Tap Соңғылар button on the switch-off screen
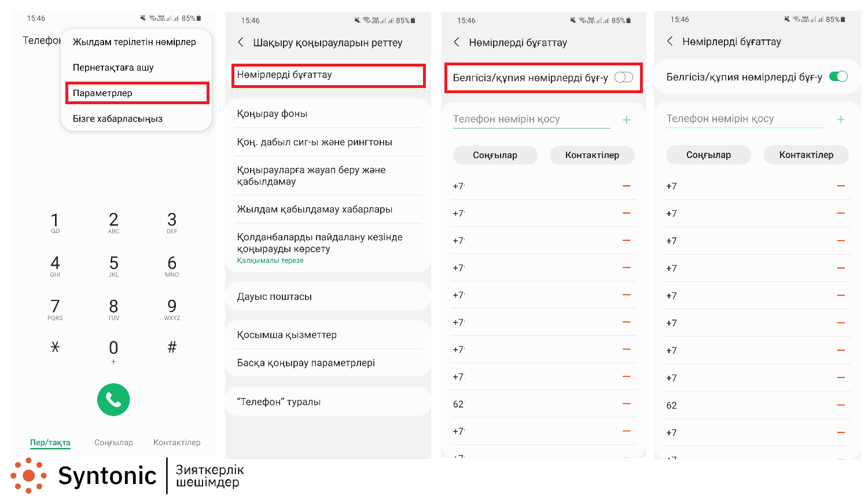 click(x=495, y=155)
